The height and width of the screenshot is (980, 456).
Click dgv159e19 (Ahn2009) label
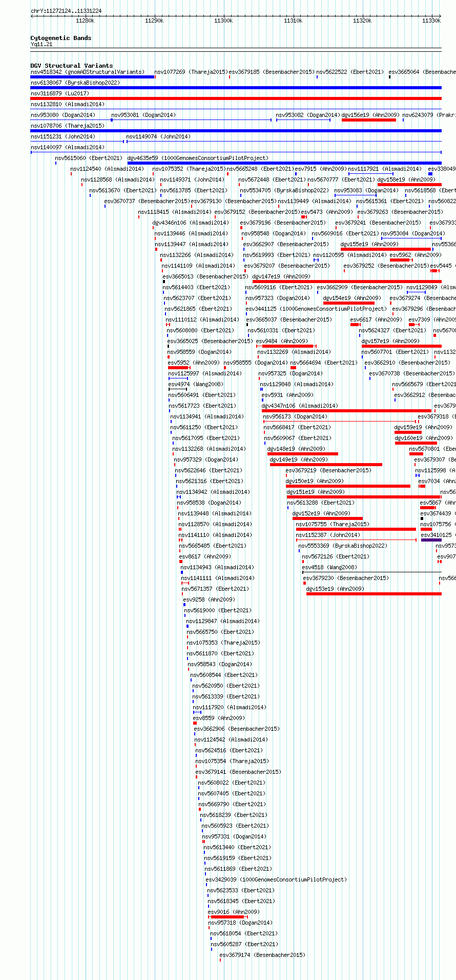coord(423,427)
